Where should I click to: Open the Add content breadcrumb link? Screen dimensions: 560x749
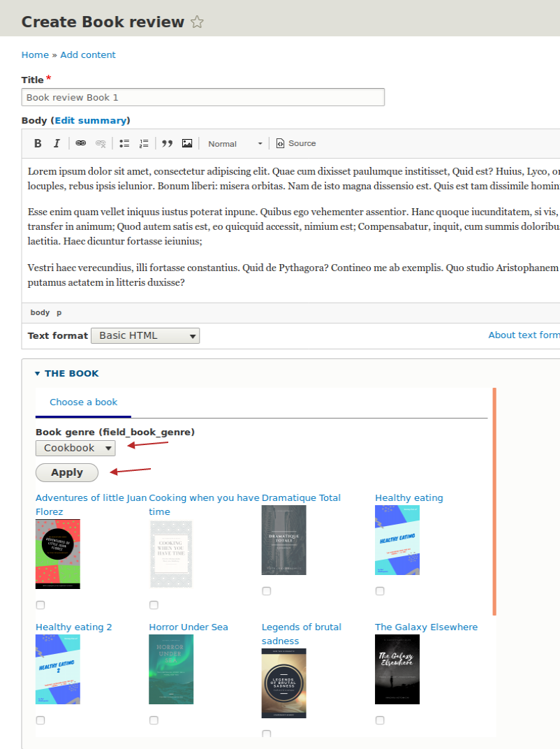click(x=88, y=55)
